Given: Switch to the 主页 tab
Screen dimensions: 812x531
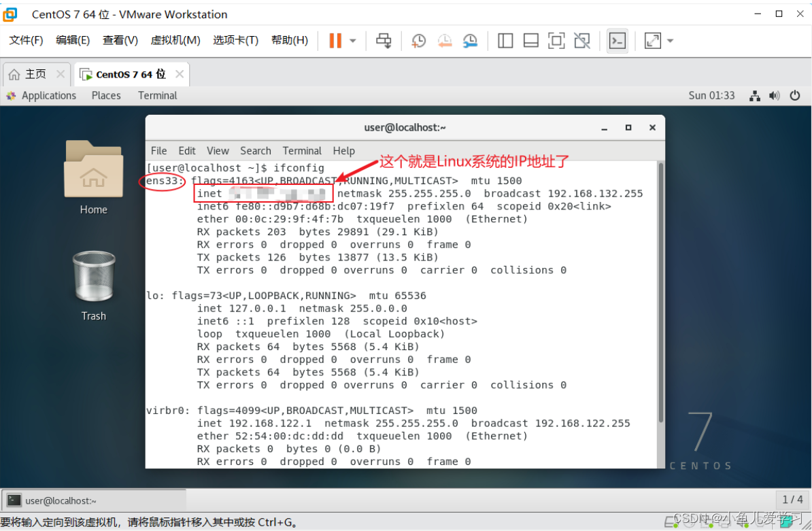Looking at the screenshot, I should pyautogui.click(x=35, y=73).
